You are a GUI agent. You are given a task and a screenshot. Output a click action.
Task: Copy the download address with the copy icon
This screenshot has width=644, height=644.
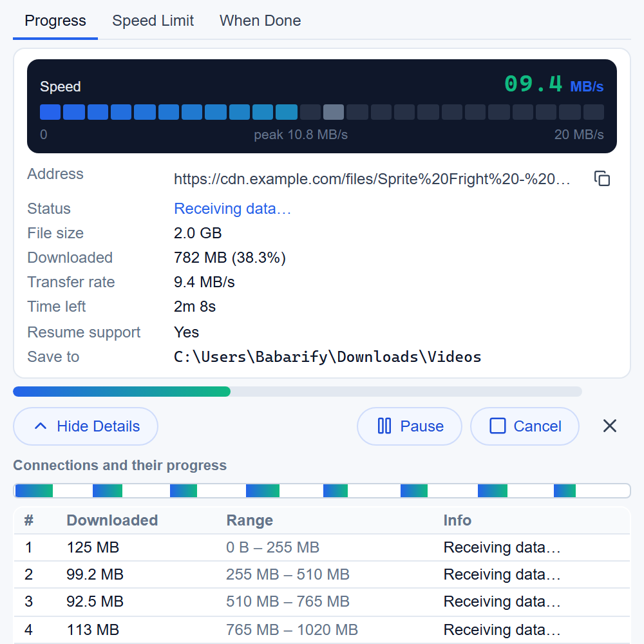pyautogui.click(x=601, y=178)
